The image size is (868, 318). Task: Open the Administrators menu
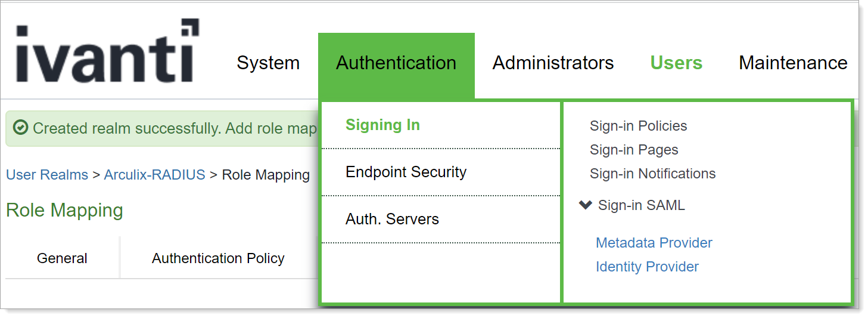[553, 63]
